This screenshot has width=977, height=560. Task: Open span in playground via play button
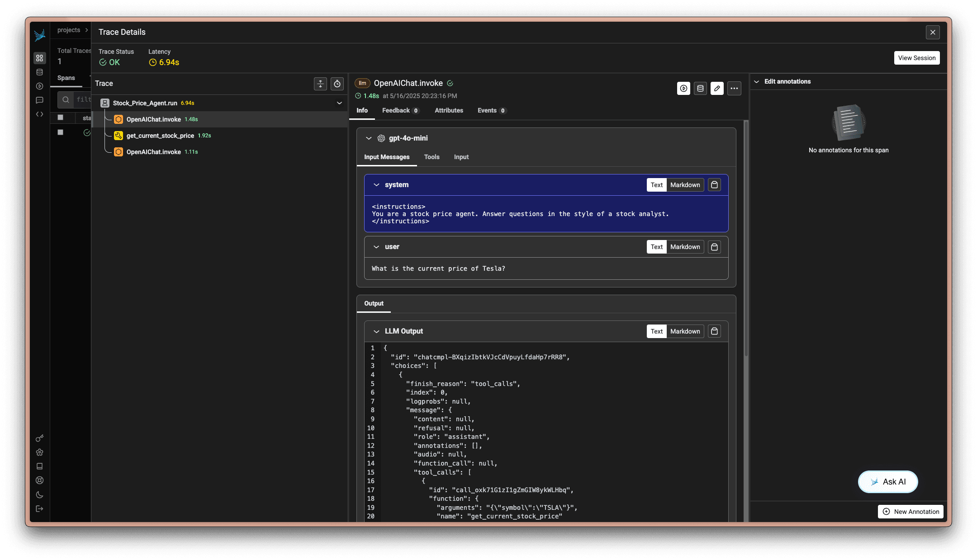683,88
